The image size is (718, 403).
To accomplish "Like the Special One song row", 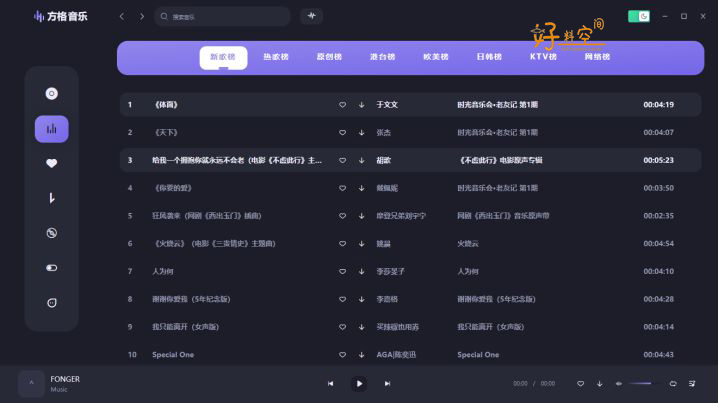I will pyautogui.click(x=343, y=355).
